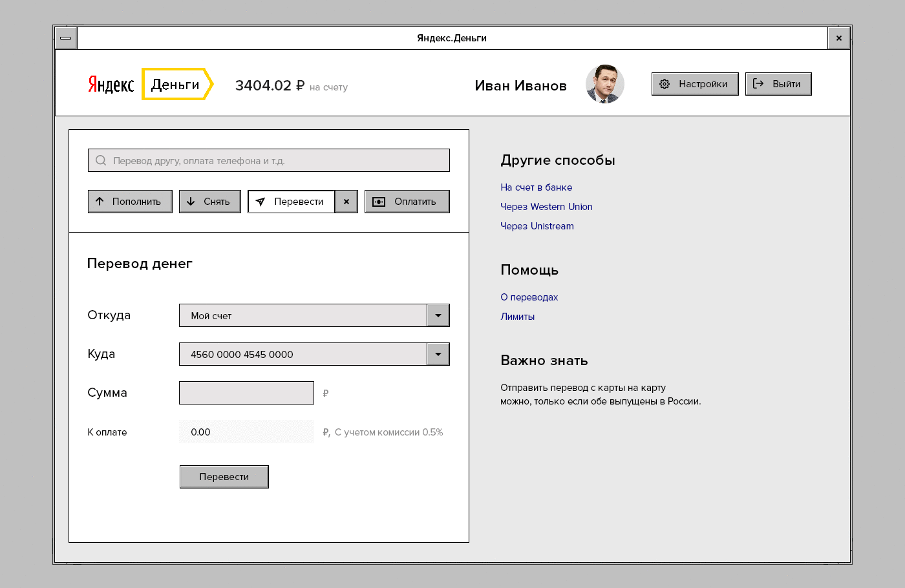This screenshot has width=905, height=588.
Task: Click the Откуда label
Action: coord(109,315)
